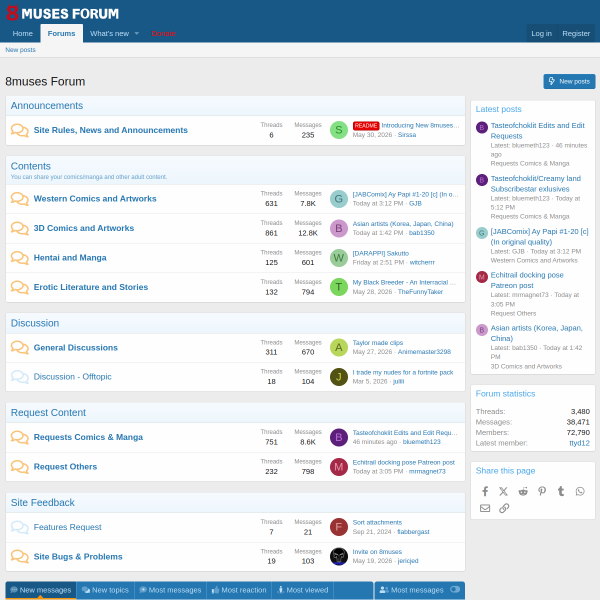Viewport: 600px width, 600px height.
Task: Share page via email icon
Action: click(485, 508)
